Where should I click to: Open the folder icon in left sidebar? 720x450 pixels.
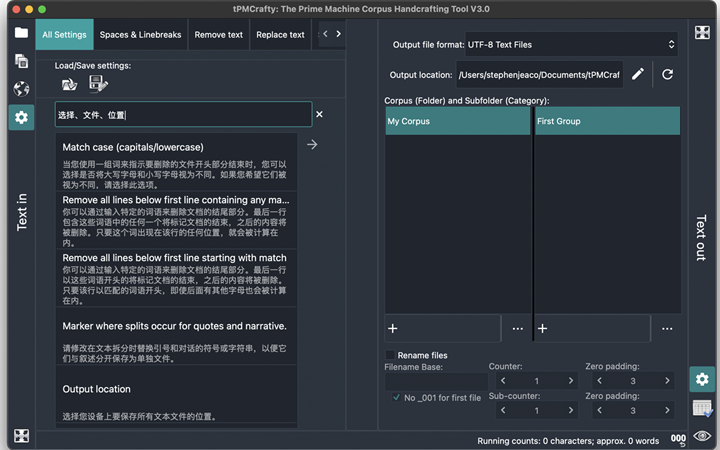tap(21, 33)
